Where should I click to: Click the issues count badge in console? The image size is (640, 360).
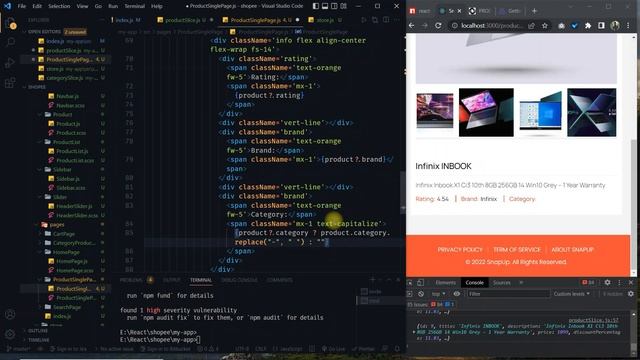[x=431, y=304]
